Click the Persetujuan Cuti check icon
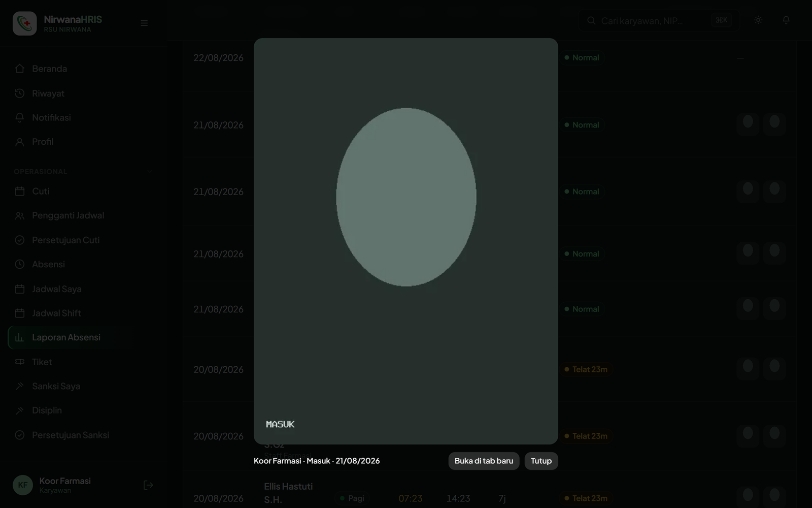Viewport: 812px width, 508px height. (20, 240)
